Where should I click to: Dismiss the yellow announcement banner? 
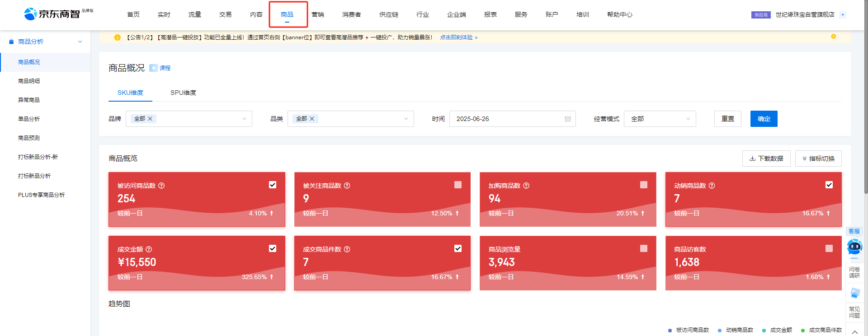pos(833,37)
